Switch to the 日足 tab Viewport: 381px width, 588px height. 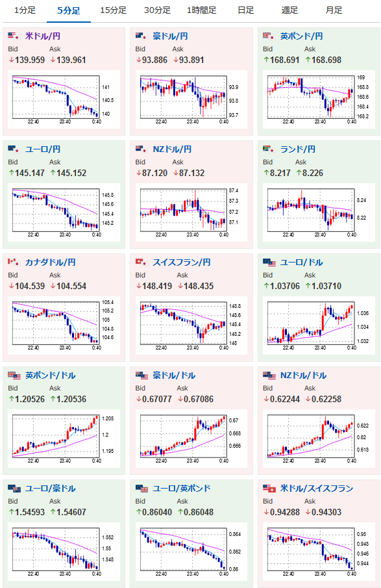(246, 10)
